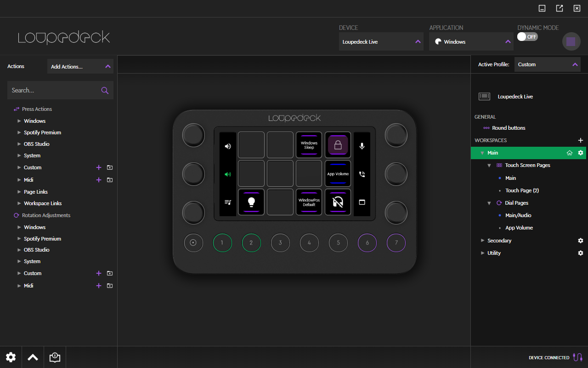Select the light bulb touch button
This screenshot has width=588, height=368.
(251, 202)
